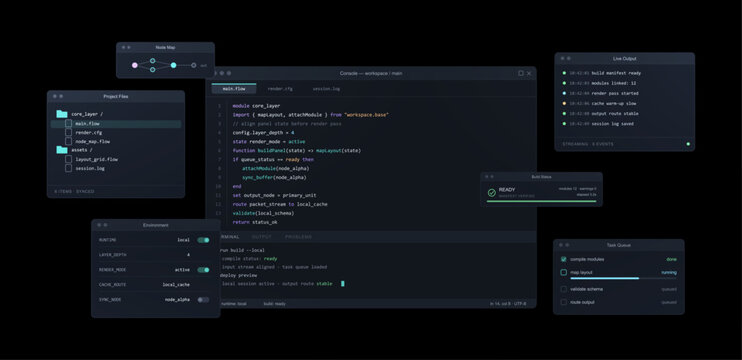Screen dimensions: 742x360
Task: Click the file icon beside node_map.flow
Action: click(69, 141)
